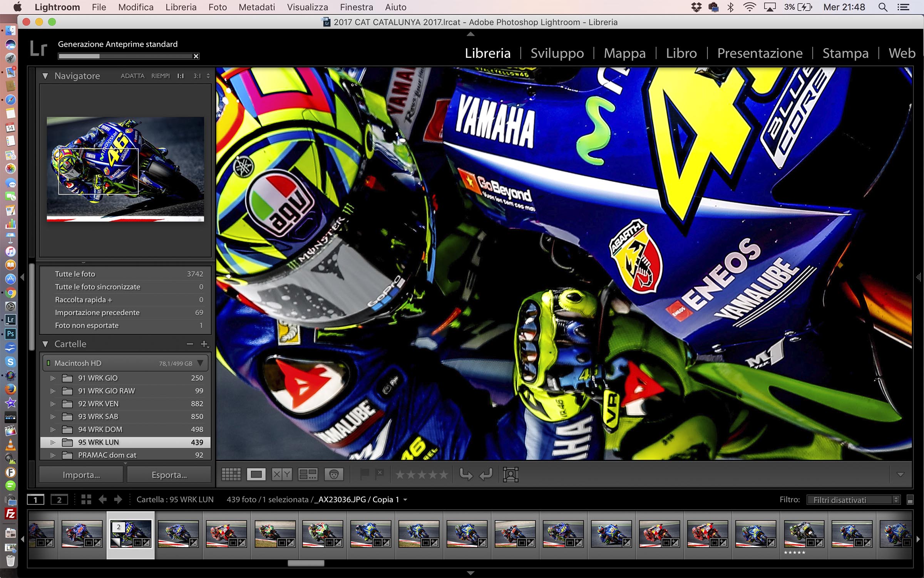Screen dimensions: 924x578
Task: Open Filtri disattivati filter dropdown
Action: pyautogui.click(x=853, y=500)
